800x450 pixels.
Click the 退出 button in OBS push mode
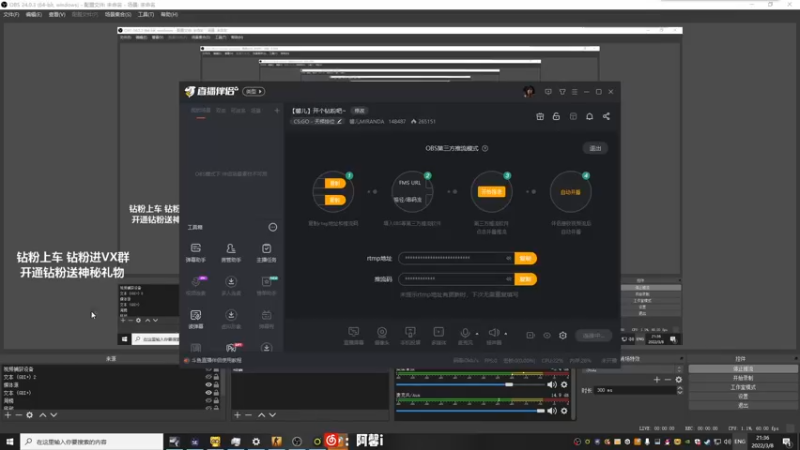click(595, 148)
